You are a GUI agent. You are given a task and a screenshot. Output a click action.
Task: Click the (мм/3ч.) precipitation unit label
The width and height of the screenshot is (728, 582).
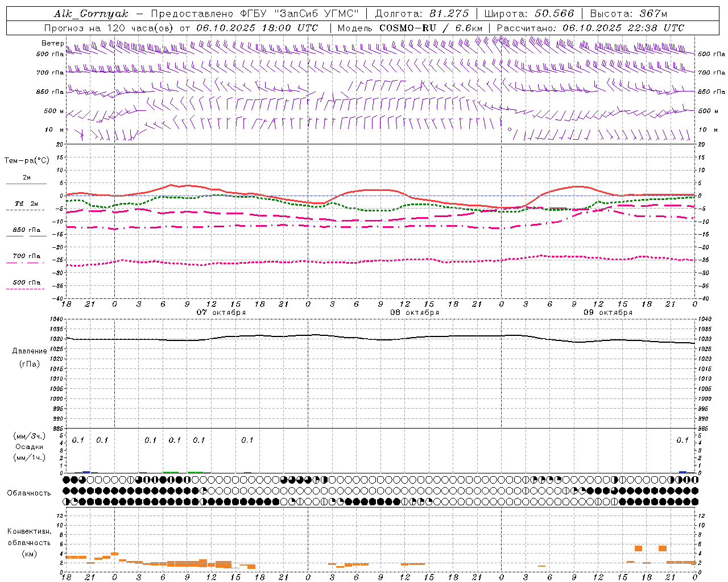click(x=30, y=436)
